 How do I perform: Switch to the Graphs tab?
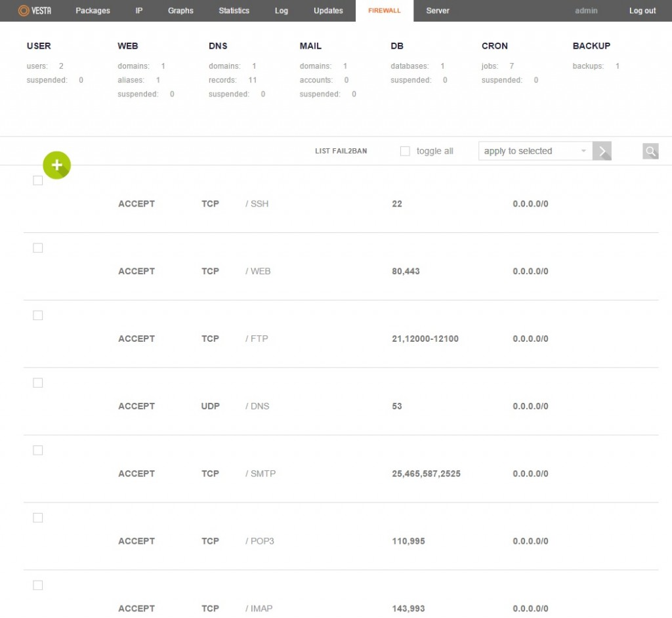click(180, 10)
